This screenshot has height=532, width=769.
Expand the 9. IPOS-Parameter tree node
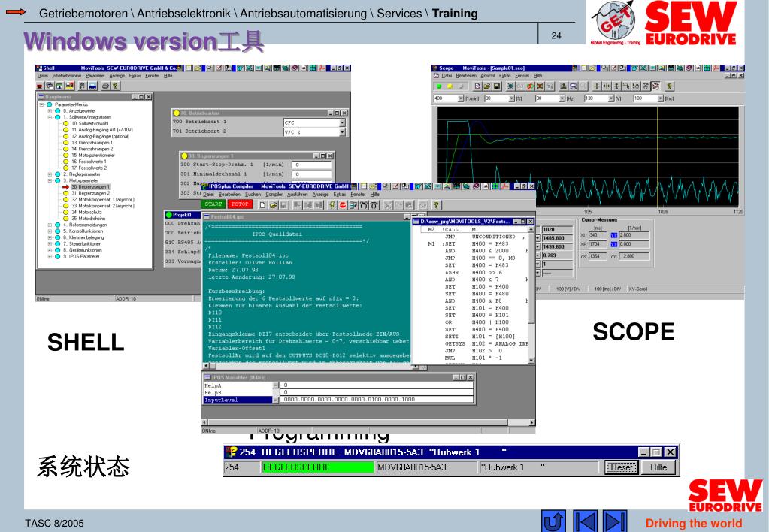pyautogui.click(x=50, y=256)
